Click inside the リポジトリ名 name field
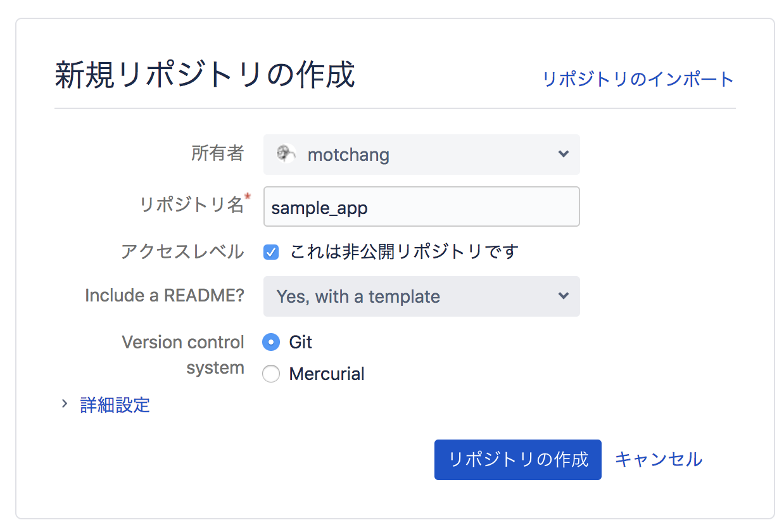Viewport: 784px width, 532px height. click(x=421, y=206)
